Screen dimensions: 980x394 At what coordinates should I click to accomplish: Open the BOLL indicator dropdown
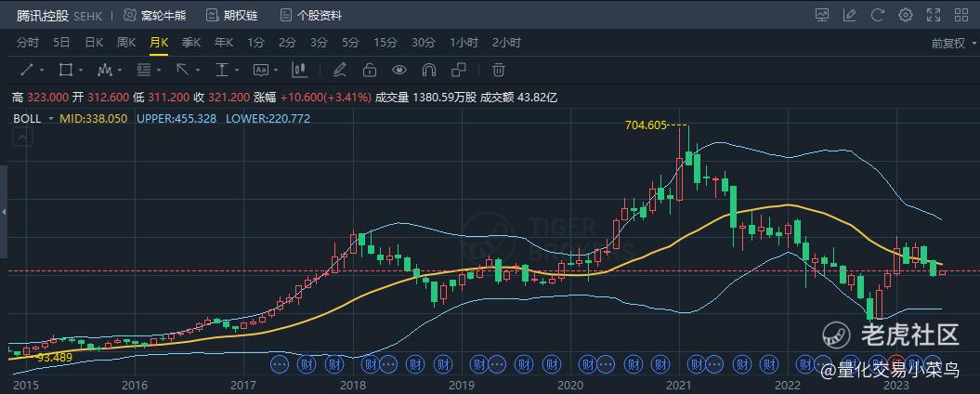(x=51, y=119)
